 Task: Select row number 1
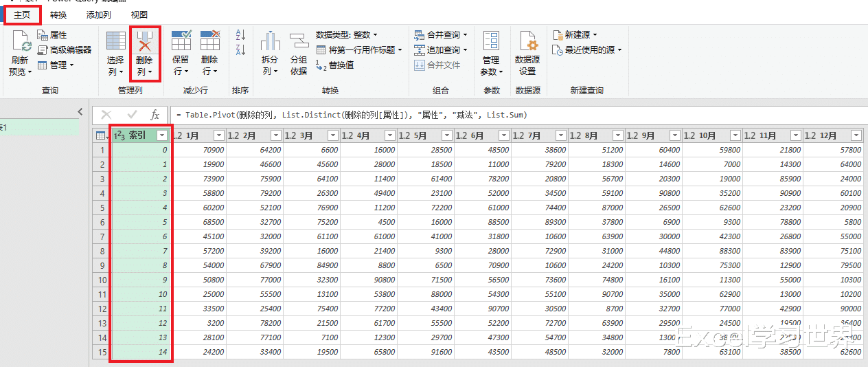pos(102,150)
